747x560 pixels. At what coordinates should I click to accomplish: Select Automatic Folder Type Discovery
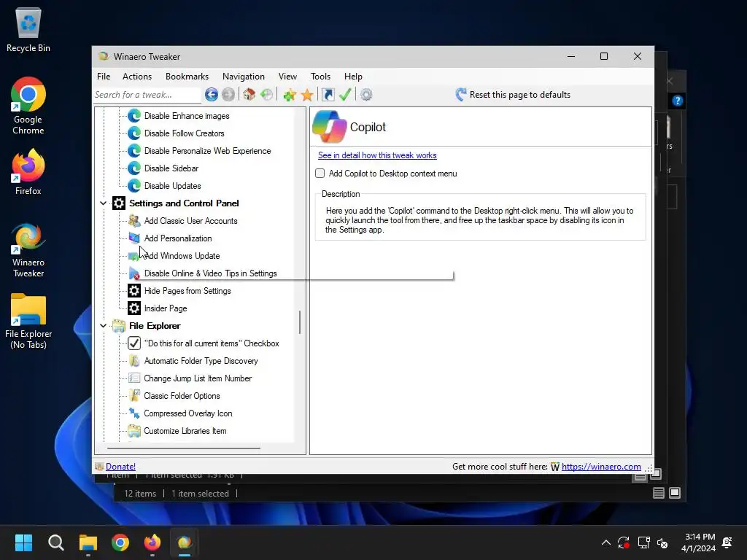(201, 361)
